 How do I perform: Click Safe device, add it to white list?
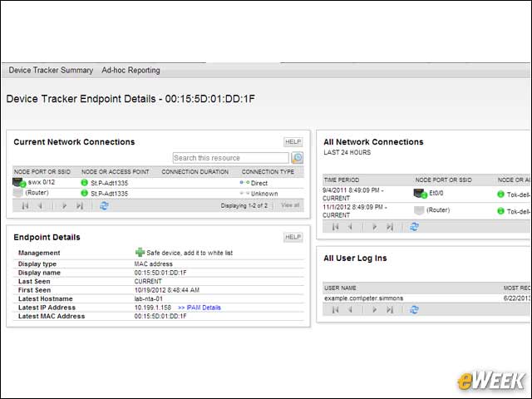[x=190, y=253]
